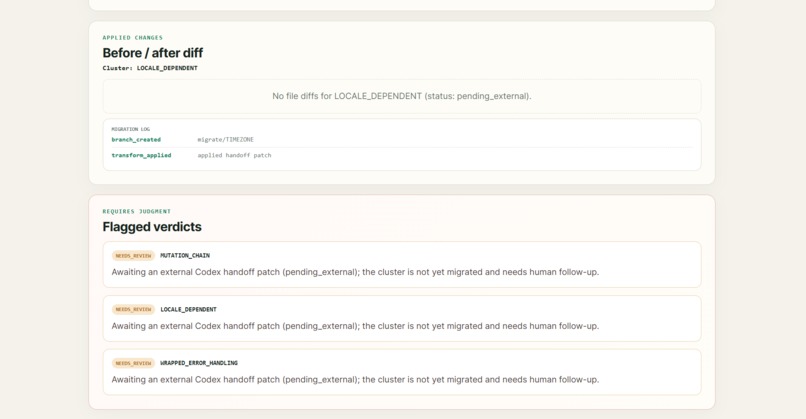The height and width of the screenshot is (419, 806).
Task: Click NEEDS_REVIEW badge beside MUTATION_CHAIN
Action: click(133, 256)
